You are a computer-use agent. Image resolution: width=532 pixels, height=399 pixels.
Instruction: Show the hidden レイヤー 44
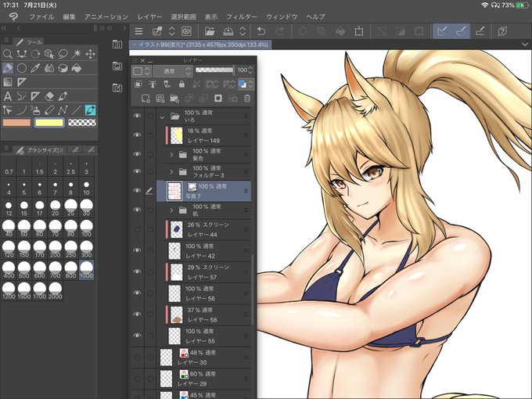coord(137,229)
